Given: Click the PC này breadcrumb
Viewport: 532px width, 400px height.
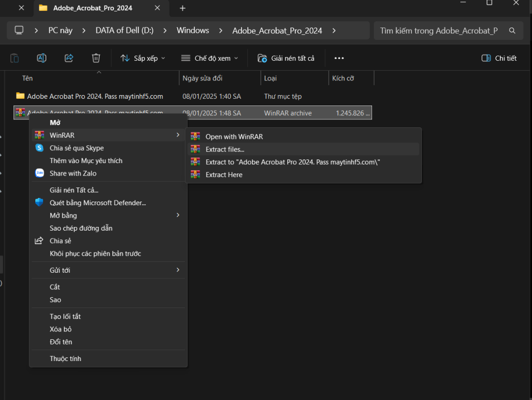Looking at the screenshot, I should click(x=60, y=31).
